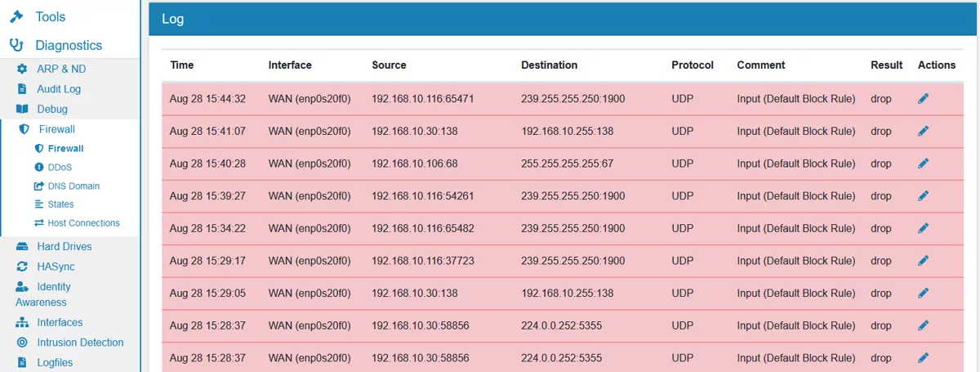The height and width of the screenshot is (372, 980).
Task: Click the Diagnostics stethoscope icon
Action: (x=16, y=46)
